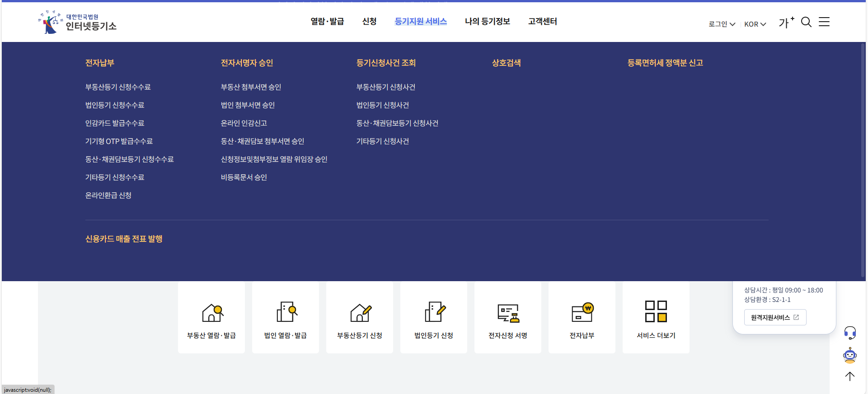868x394 pixels.
Task: Click the 서비스 더보기 grid icon
Action: (656, 311)
